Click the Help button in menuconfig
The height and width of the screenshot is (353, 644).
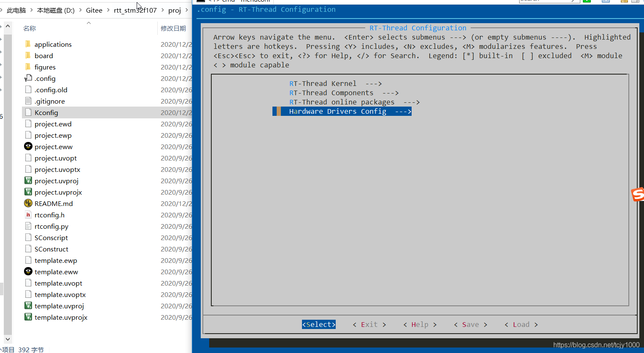point(420,324)
